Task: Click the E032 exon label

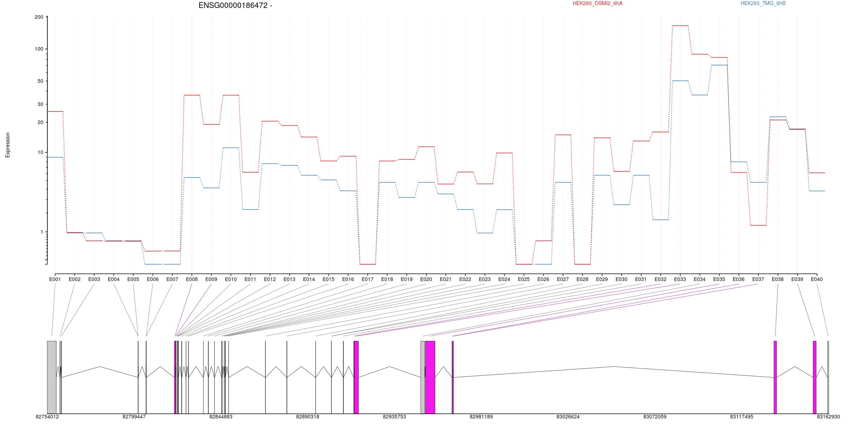Action: [x=660, y=279]
